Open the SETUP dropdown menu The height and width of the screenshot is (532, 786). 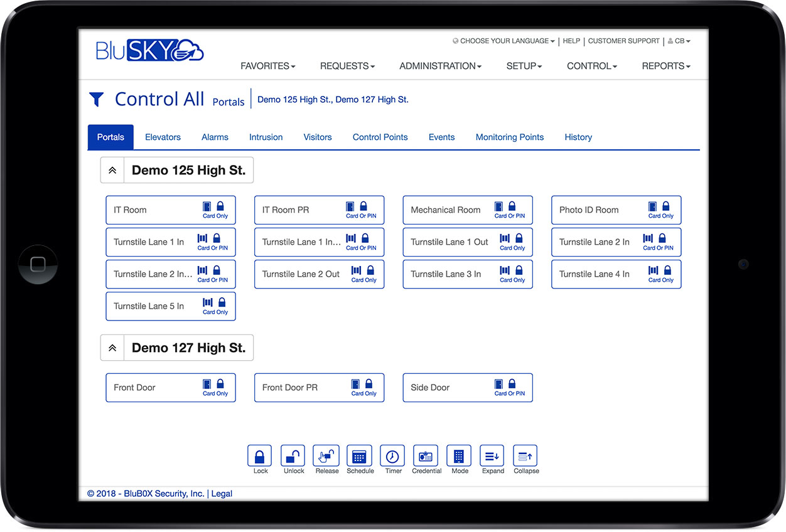[x=524, y=66]
